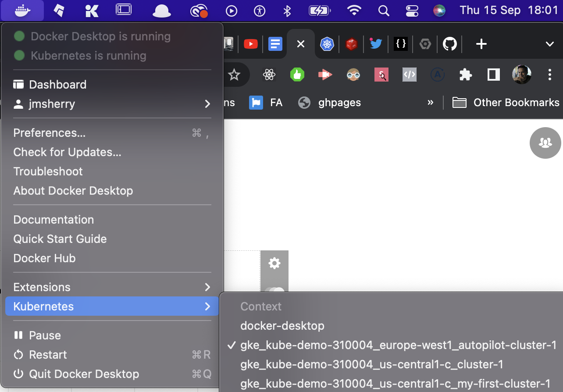
Task: Click the green thumbs-up extension icon
Action: [297, 75]
